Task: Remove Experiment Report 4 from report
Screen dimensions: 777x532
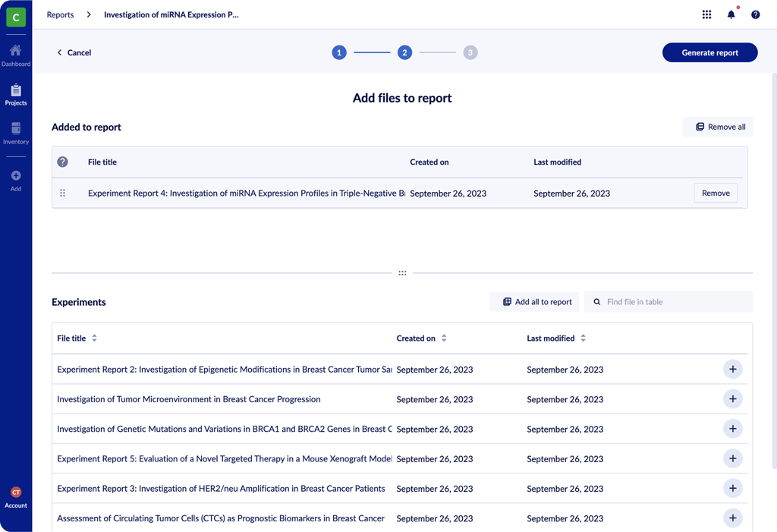Action: [x=715, y=194]
